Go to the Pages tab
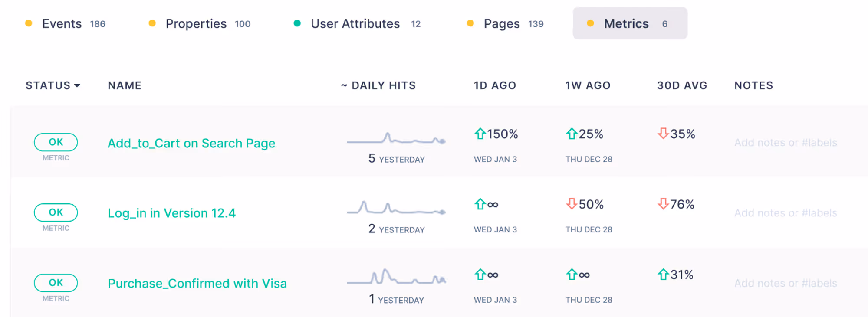The height and width of the screenshot is (317, 868). pos(506,23)
